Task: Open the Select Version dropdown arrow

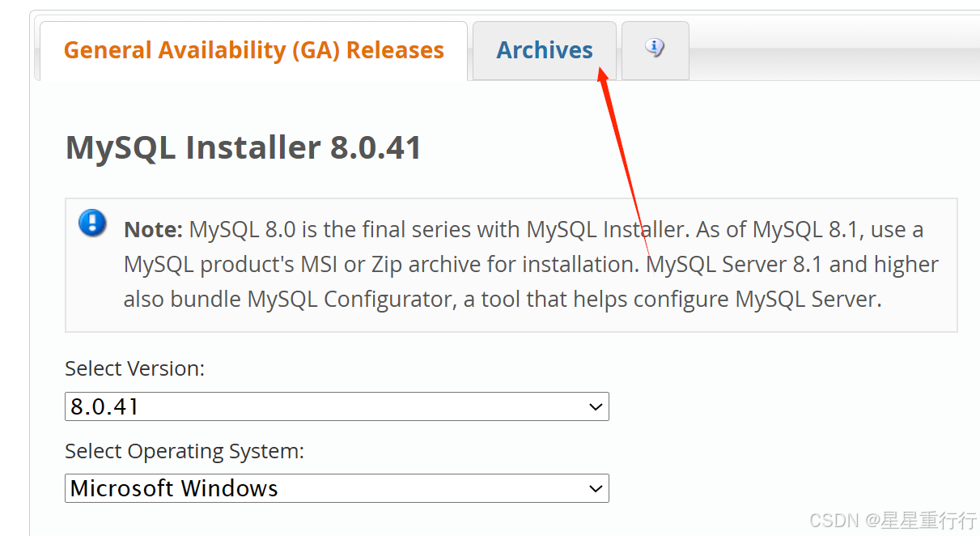Action: pyautogui.click(x=596, y=406)
